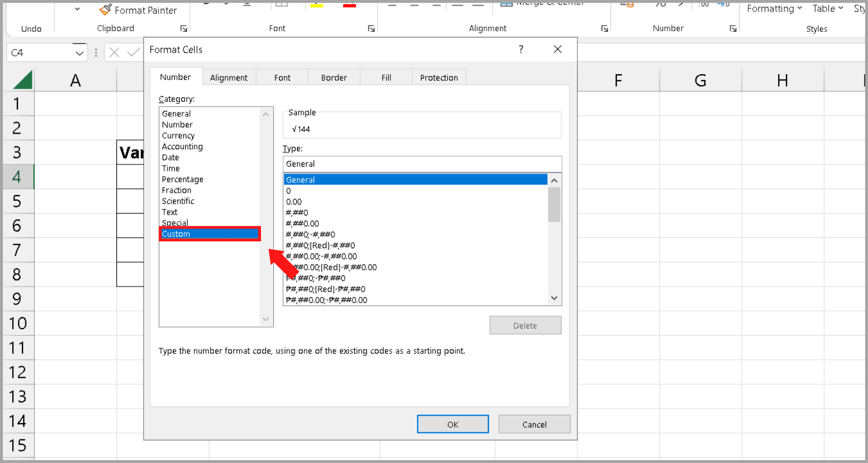
Task: Open Clipboard group dialog launcher
Action: tap(183, 28)
